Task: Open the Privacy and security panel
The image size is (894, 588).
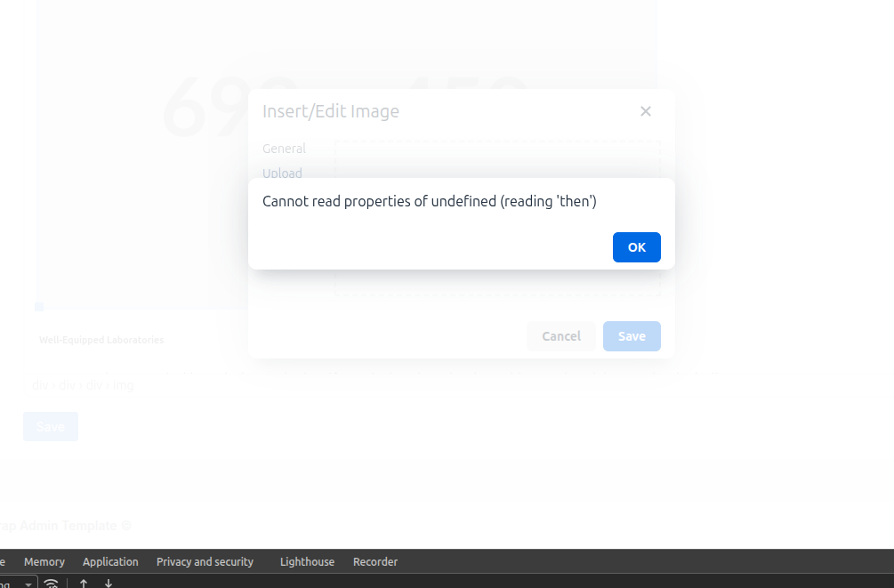Action: tap(205, 562)
